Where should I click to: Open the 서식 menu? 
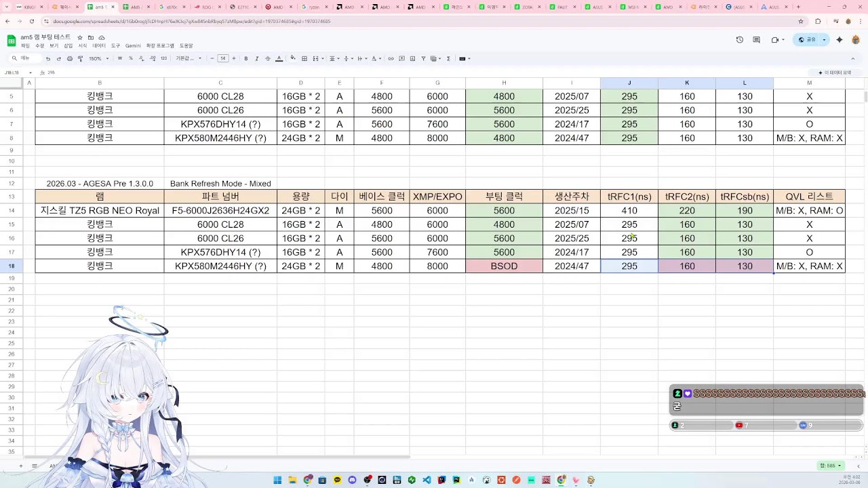click(x=82, y=46)
